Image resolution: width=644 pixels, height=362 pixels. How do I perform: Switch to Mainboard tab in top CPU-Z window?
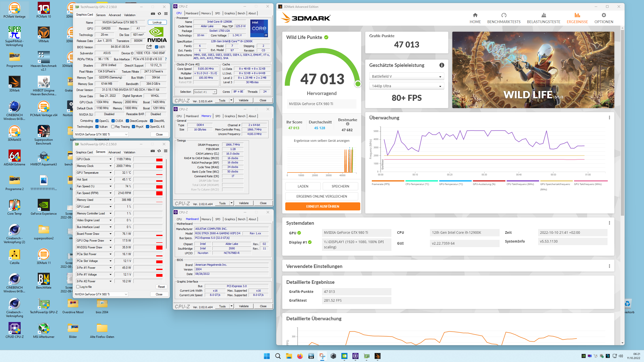pyautogui.click(x=192, y=13)
